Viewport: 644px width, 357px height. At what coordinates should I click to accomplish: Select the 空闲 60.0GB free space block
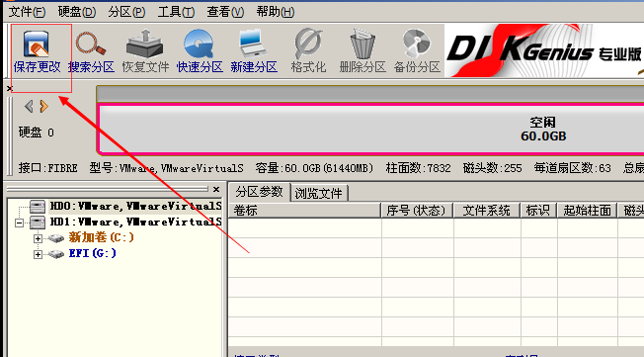pos(371,130)
